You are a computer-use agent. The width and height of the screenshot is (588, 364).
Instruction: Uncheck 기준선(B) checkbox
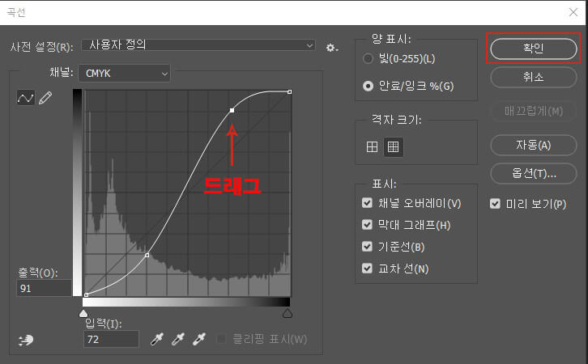tap(367, 247)
